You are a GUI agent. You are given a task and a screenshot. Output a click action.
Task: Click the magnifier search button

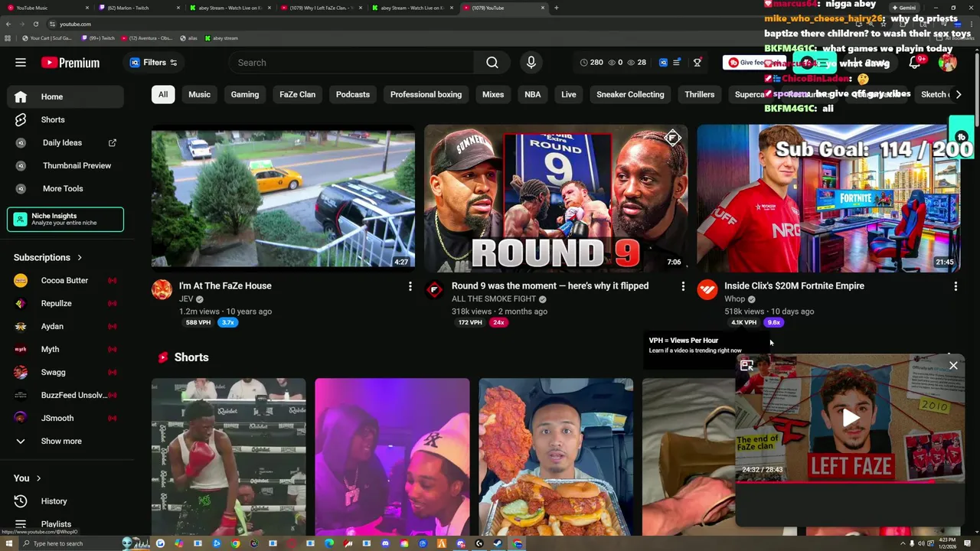point(492,63)
